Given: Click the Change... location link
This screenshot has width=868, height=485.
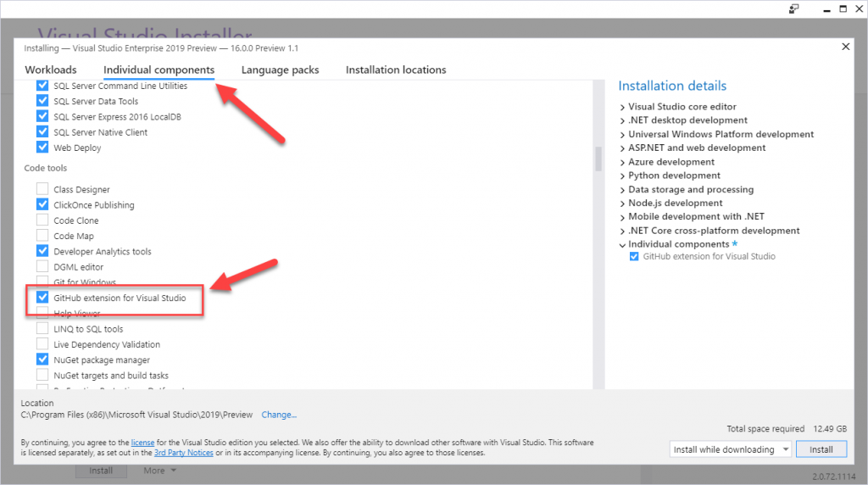Looking at the screenshot, I should (279, 415).
